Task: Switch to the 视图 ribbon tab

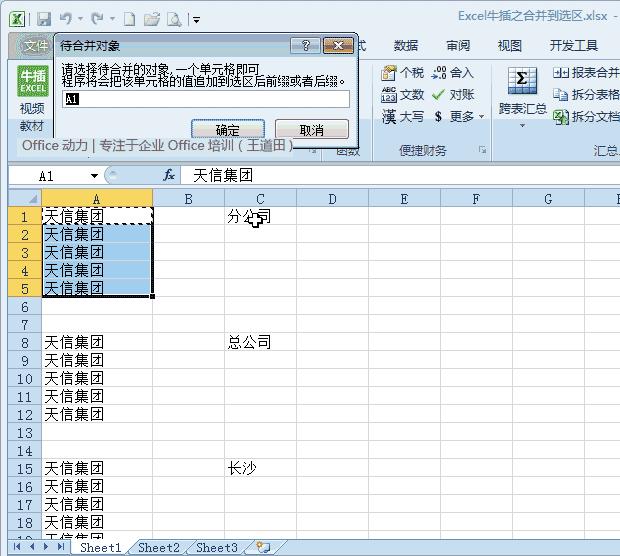Action: tap(510, 46)
